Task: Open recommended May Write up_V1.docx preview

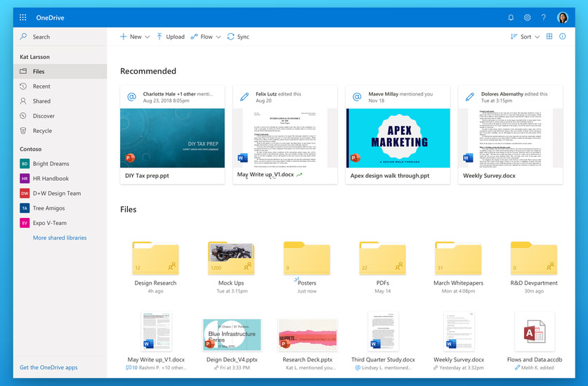Action: [x=285, y=138]
